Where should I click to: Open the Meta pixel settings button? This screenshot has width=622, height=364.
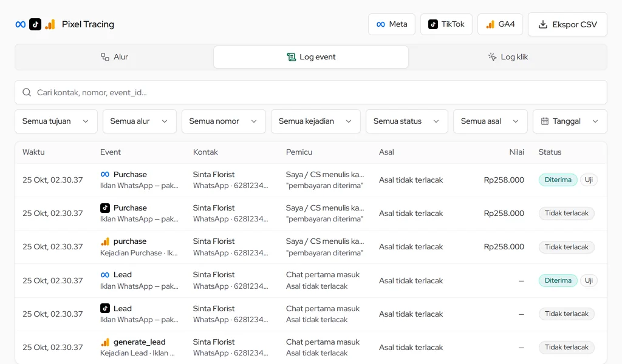tap(392, 24)
